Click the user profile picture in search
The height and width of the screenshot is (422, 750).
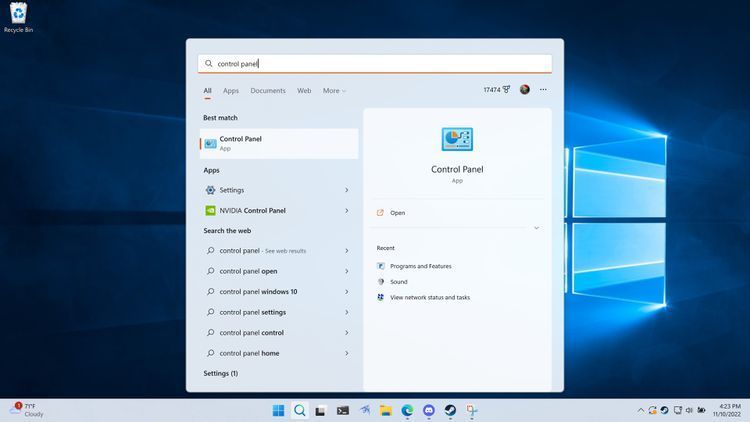(x=525, y=90)
